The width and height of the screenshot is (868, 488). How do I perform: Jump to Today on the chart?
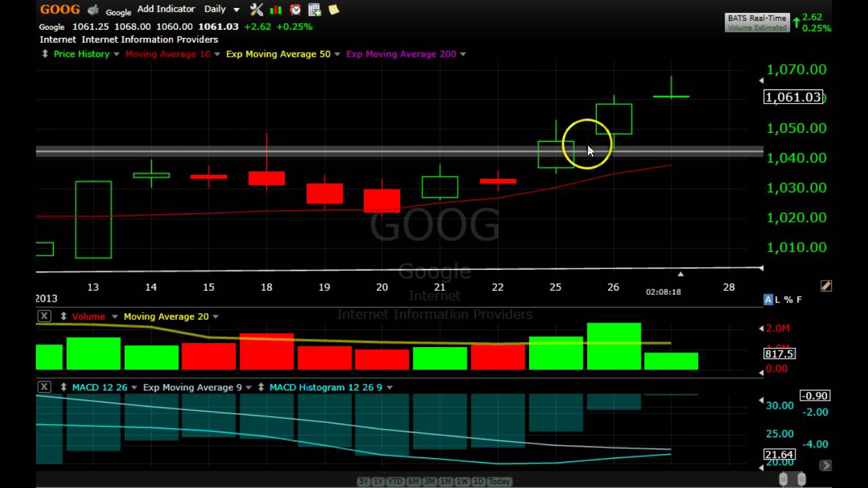499,481
